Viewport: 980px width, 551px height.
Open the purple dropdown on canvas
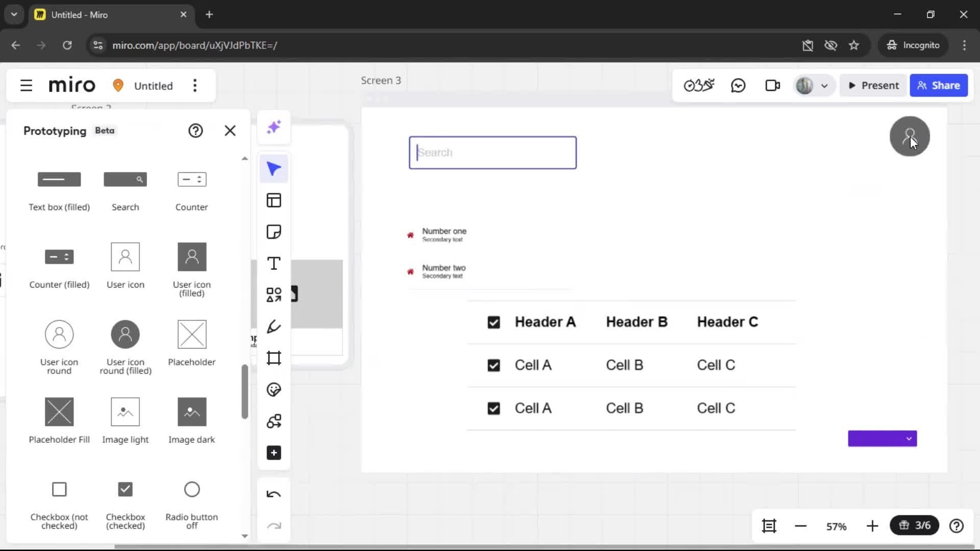(883, 439)
